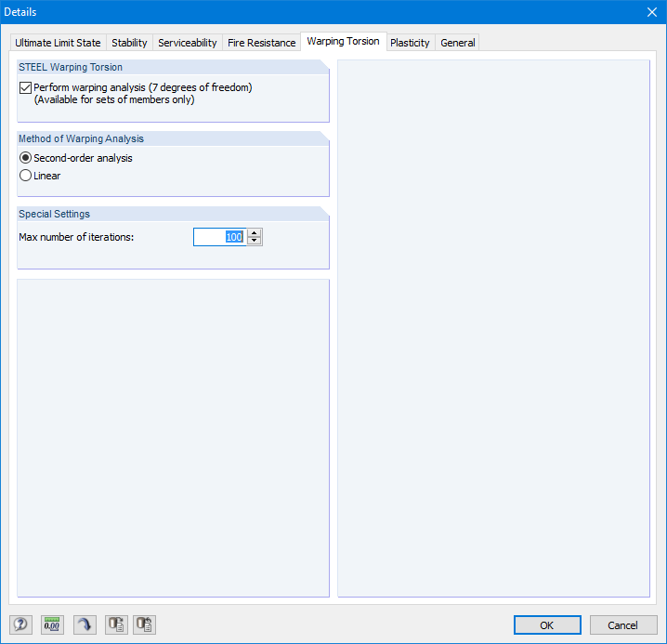
Task: Click the reset to defaults arrow icon
Action: click(85, 624)
